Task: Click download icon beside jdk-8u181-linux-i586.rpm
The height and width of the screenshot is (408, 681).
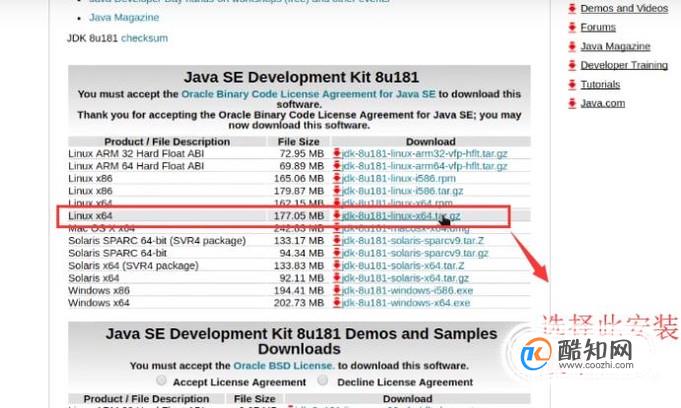Action: point(337,178)
